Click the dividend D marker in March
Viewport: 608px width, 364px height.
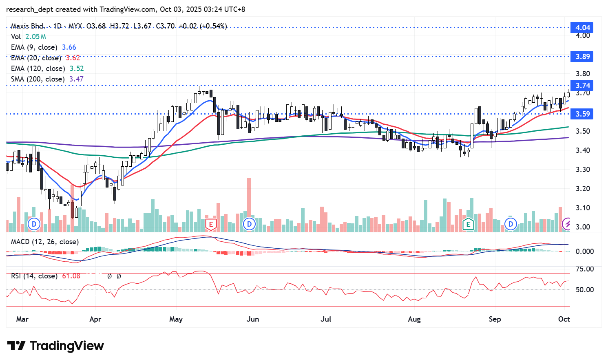(34, 224)
